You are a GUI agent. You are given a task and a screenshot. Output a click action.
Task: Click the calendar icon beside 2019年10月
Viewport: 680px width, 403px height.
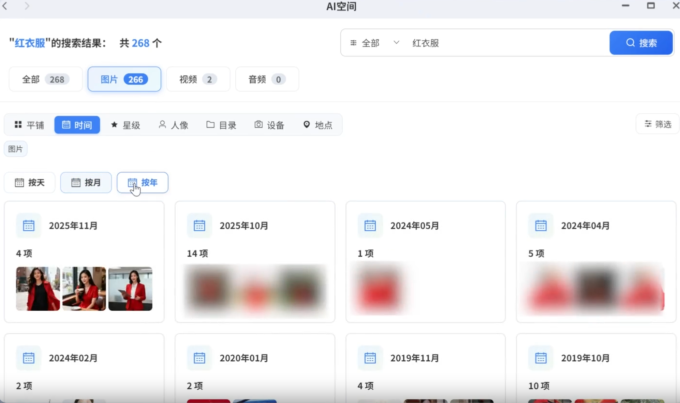pos(541,358)
